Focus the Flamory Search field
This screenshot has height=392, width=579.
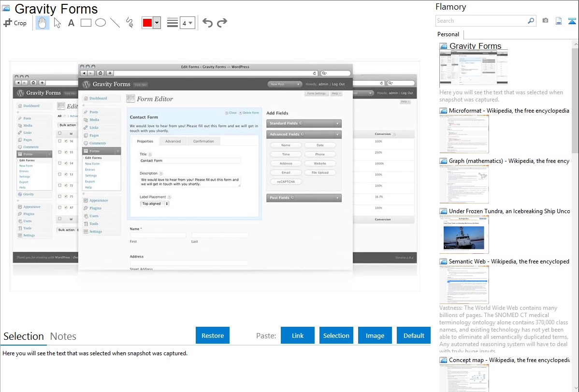pyautogui.click(x=481, y=21)
